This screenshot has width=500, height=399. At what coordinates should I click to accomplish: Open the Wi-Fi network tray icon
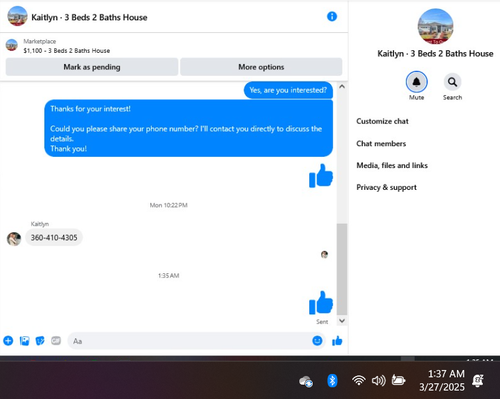(x=359, y=380)
